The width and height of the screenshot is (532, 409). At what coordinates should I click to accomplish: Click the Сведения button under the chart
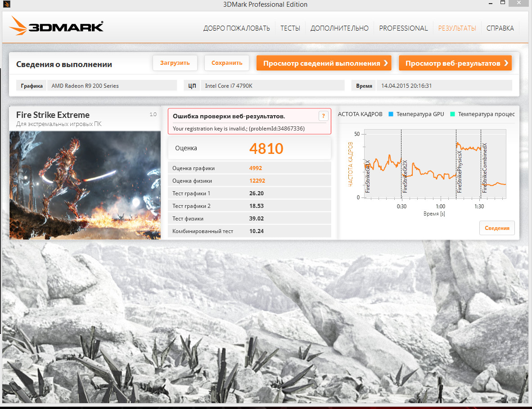(x=497, y=228)
